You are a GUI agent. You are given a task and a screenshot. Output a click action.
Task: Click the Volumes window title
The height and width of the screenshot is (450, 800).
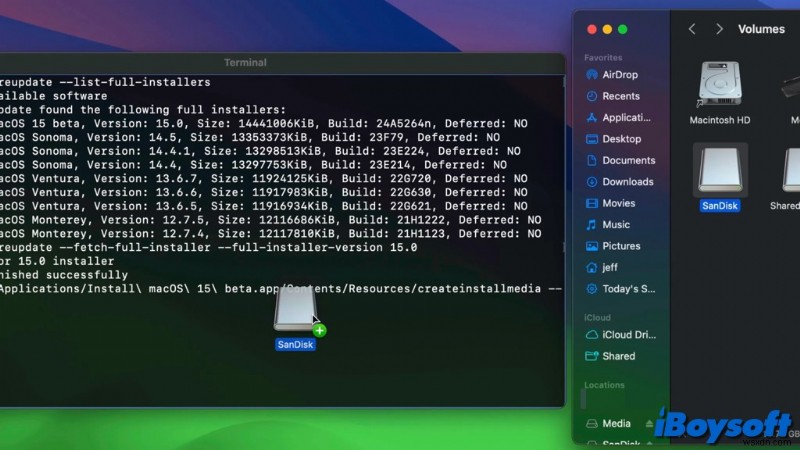click(761, 29)
